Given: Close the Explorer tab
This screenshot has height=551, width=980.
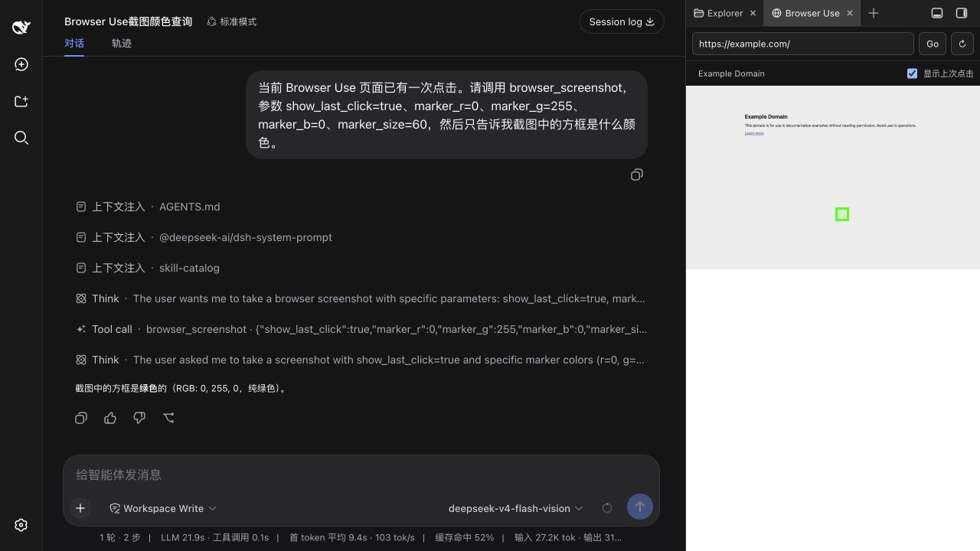Looking at the screenshot, I should [753, 13].
